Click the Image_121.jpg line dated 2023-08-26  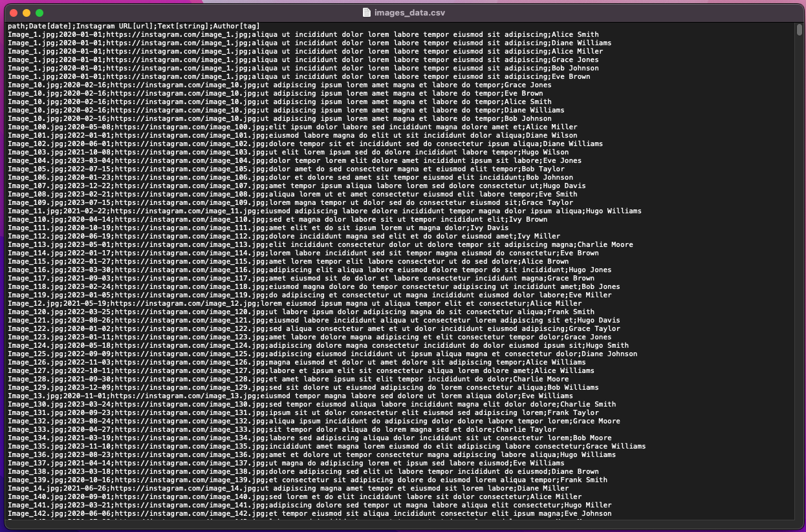[x=314, y=320]
